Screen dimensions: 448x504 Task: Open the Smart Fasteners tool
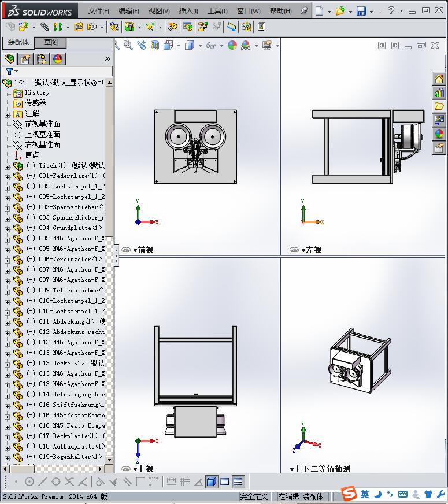point(79,27)
